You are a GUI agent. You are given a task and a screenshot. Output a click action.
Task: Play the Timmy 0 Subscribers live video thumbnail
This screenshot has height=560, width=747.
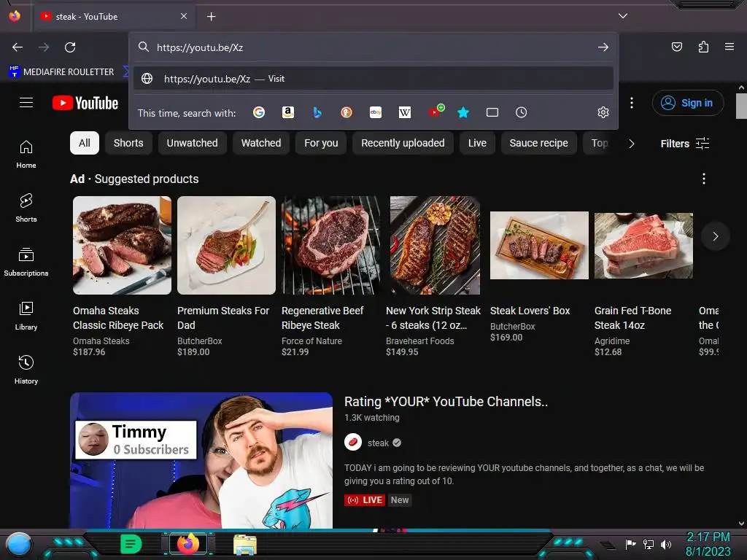click(x=201, y=461)
